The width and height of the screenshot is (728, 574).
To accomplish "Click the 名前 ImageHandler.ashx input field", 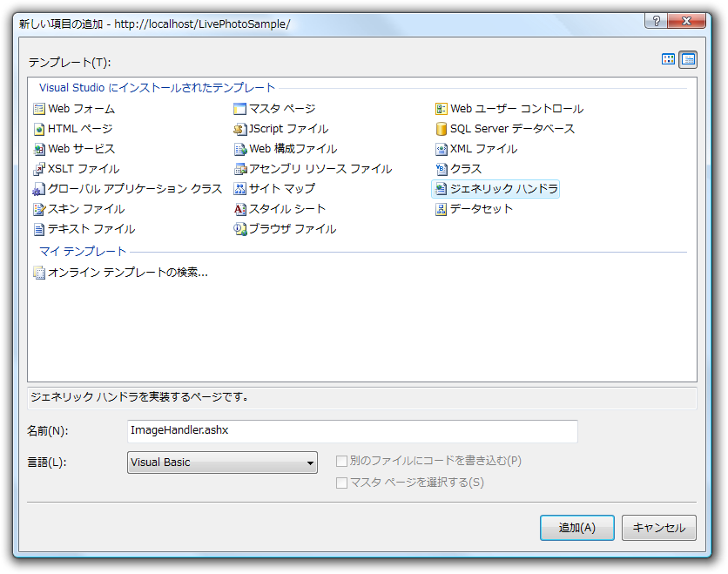I will (x=353, y=431).
